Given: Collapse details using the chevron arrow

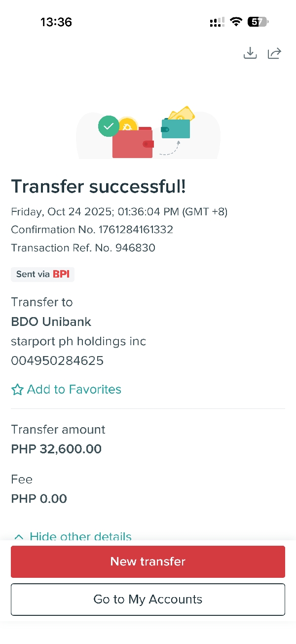Looking at the screenshot, I should pos(19,537).
